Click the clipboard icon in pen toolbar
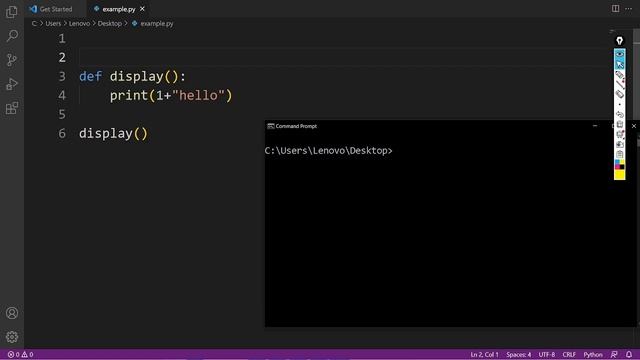640x360 pixels. point(620,154)
